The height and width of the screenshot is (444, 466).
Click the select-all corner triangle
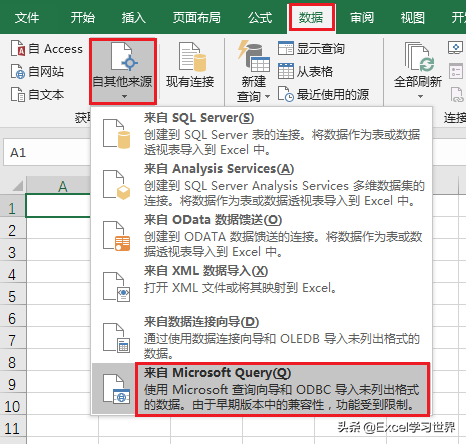[17, 185]
